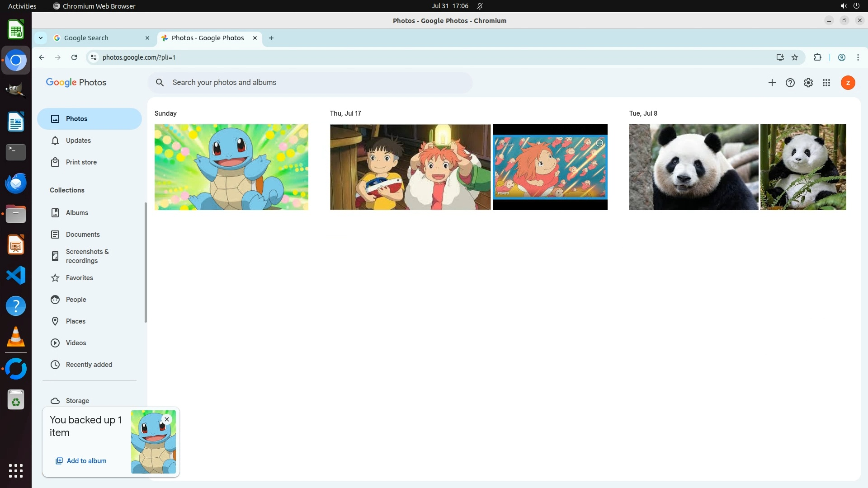Open Google Photos settings gear
The image size is (868, 488).
coord(808,83)
